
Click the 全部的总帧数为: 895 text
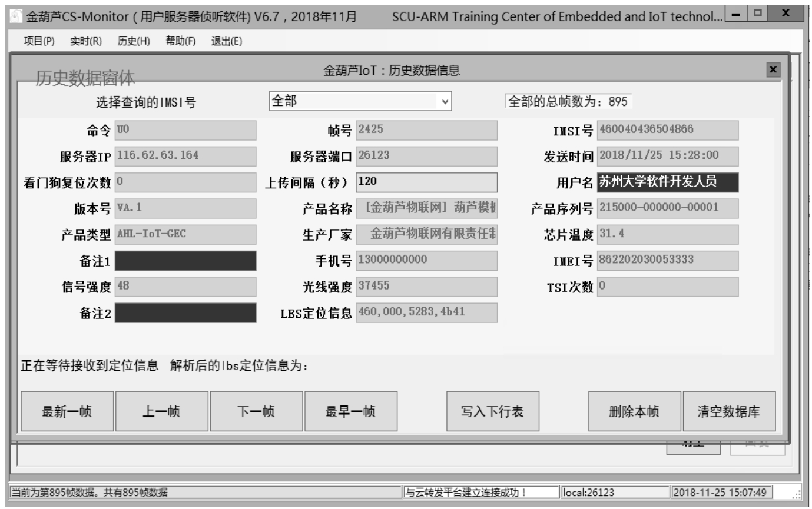pos(567,101)
